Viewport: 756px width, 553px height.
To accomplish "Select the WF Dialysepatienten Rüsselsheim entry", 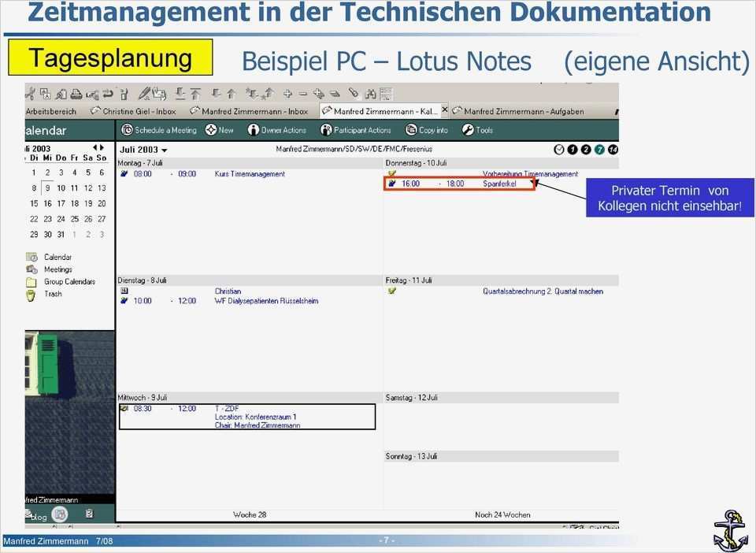I will [x=267, y=301].
